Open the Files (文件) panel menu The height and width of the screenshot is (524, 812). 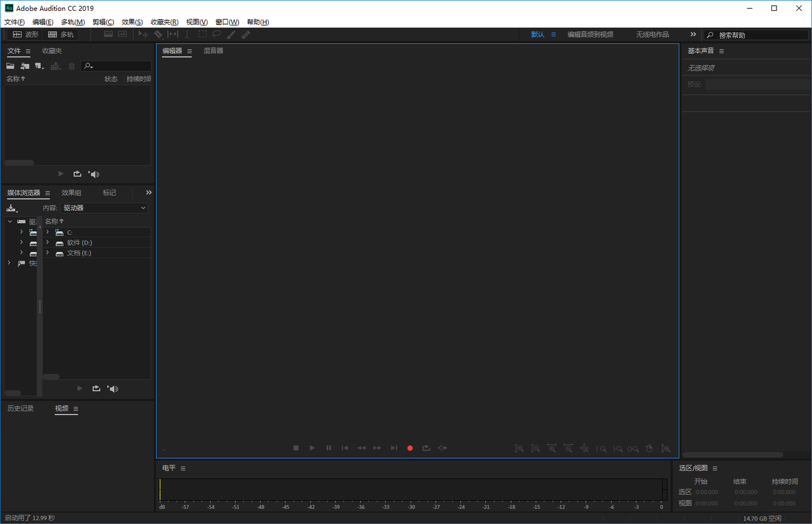pos(28,51)
